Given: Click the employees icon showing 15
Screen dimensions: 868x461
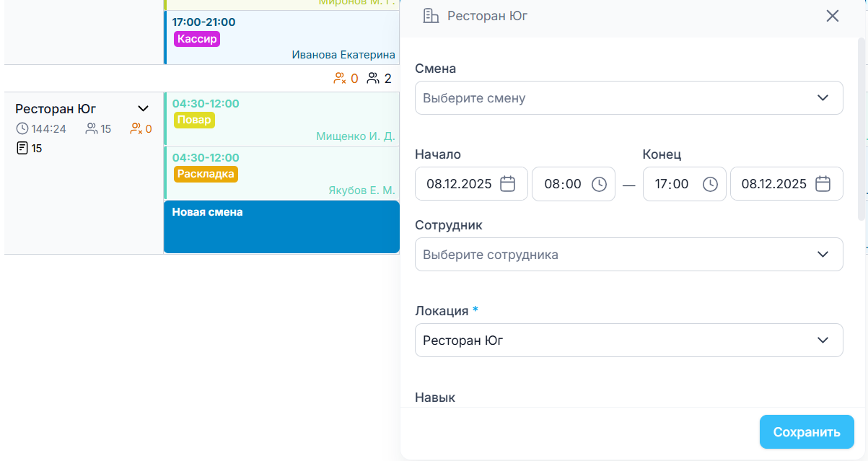Looking at the screenshot, I should tap(92, 129).
